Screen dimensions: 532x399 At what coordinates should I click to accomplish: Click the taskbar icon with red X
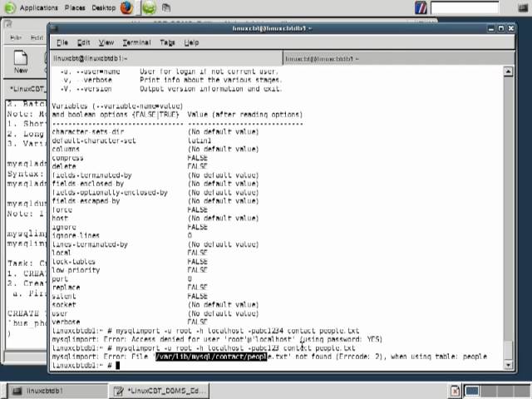[x=455, y=391]
